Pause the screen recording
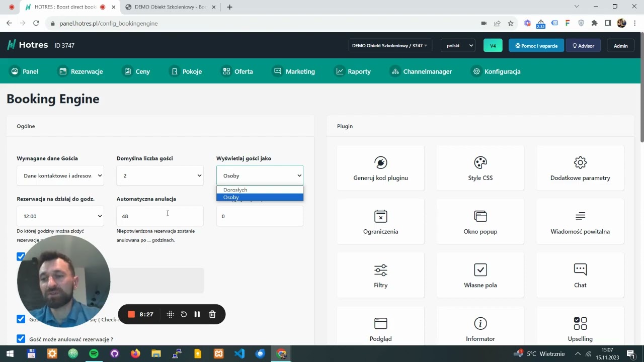644x362 pixels. [x=197, y=314]
